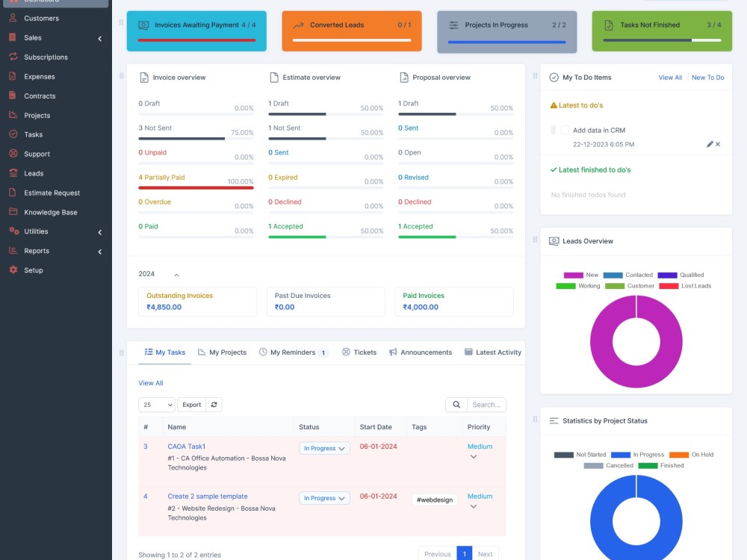Click the Invoice overview document icon
This screenshot has width=747, height=560.
(144, 77)
